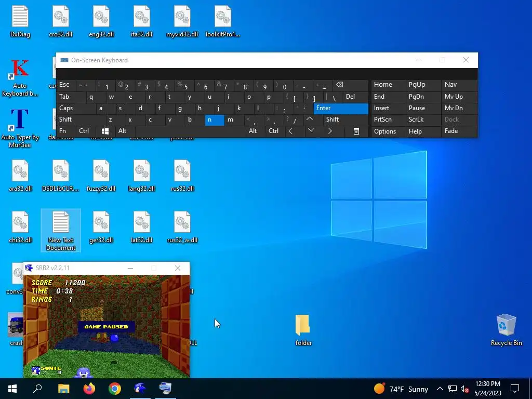Open the Windows Start menu

tap(12, 389)
